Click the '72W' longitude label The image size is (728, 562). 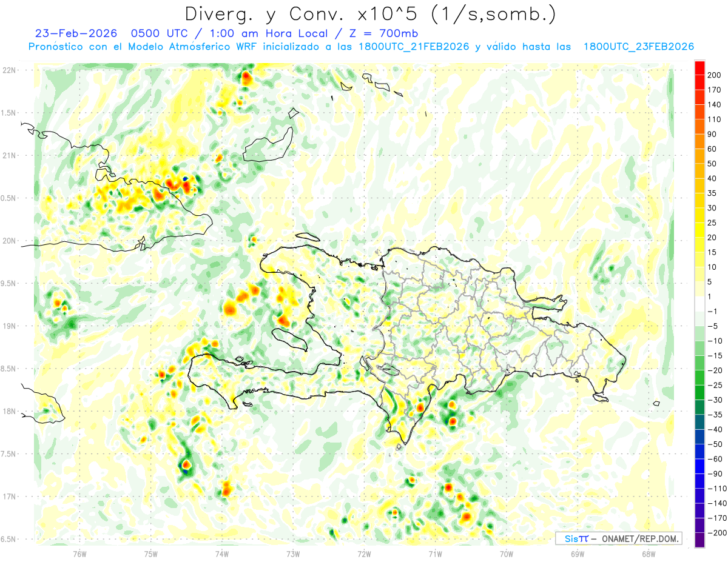[364, 554]
